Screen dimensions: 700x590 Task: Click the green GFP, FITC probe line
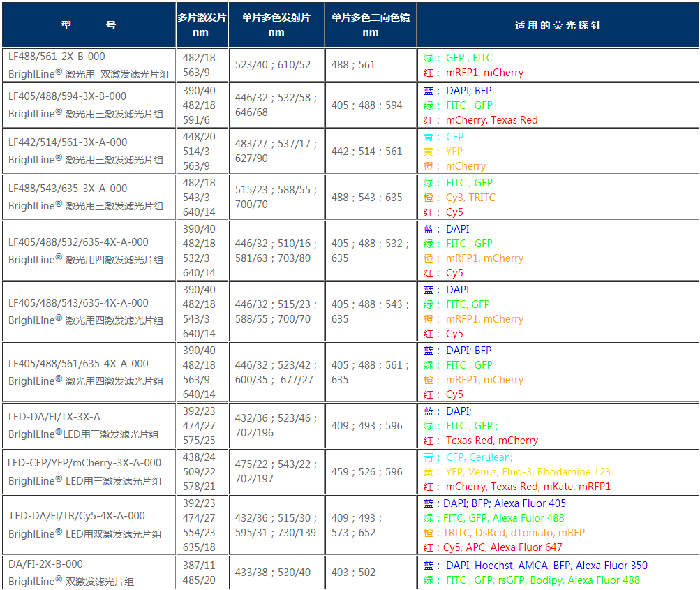click(458, 58)
